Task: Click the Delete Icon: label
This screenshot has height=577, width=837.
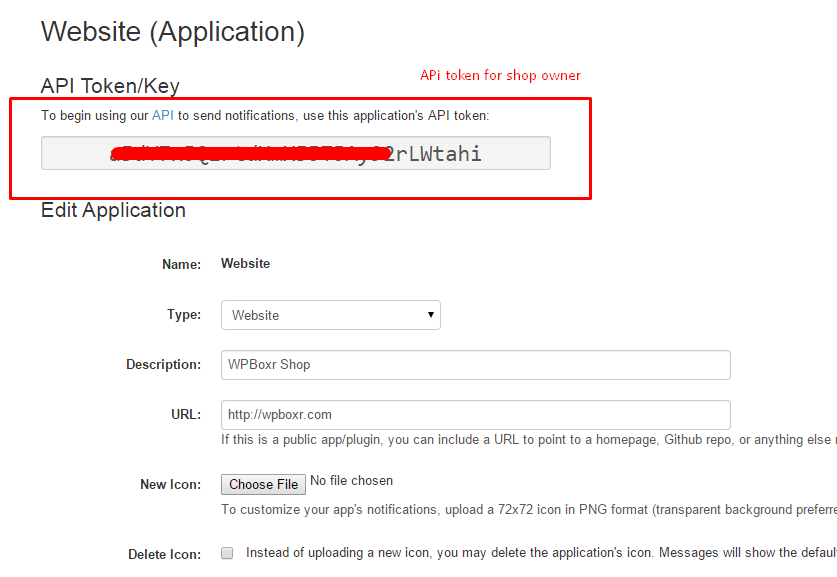Action: pyautogui.click(x=164, y=555)
